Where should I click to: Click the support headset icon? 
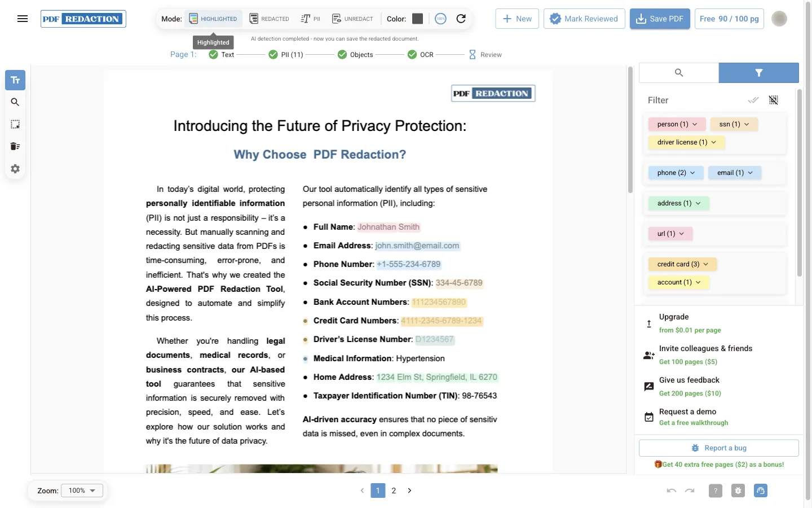click(761, 491)
